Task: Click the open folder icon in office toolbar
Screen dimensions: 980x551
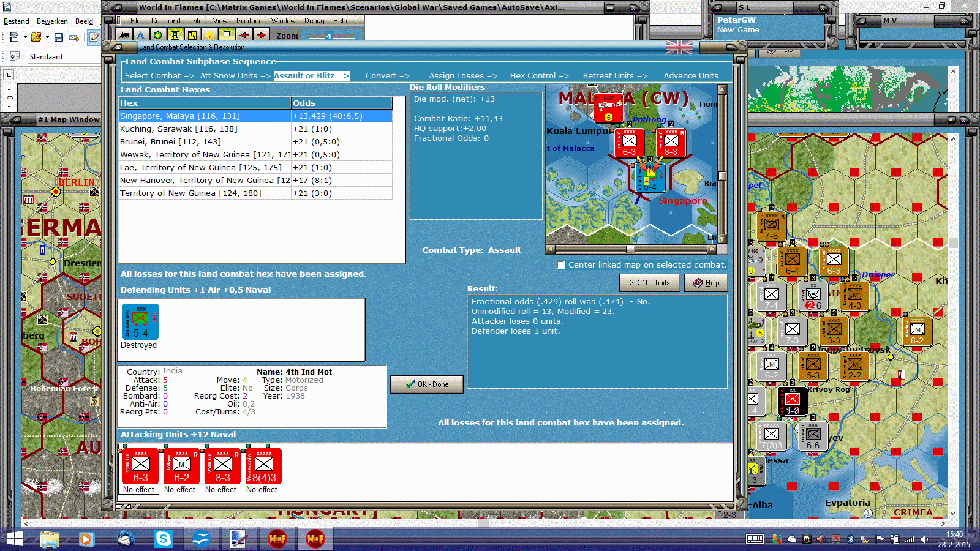Action: [36, 37]
